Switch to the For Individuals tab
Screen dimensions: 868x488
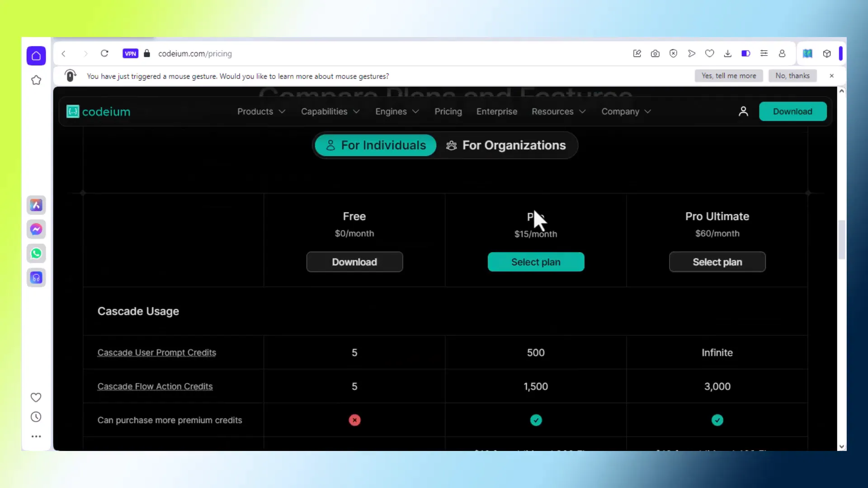coord(375,145)
